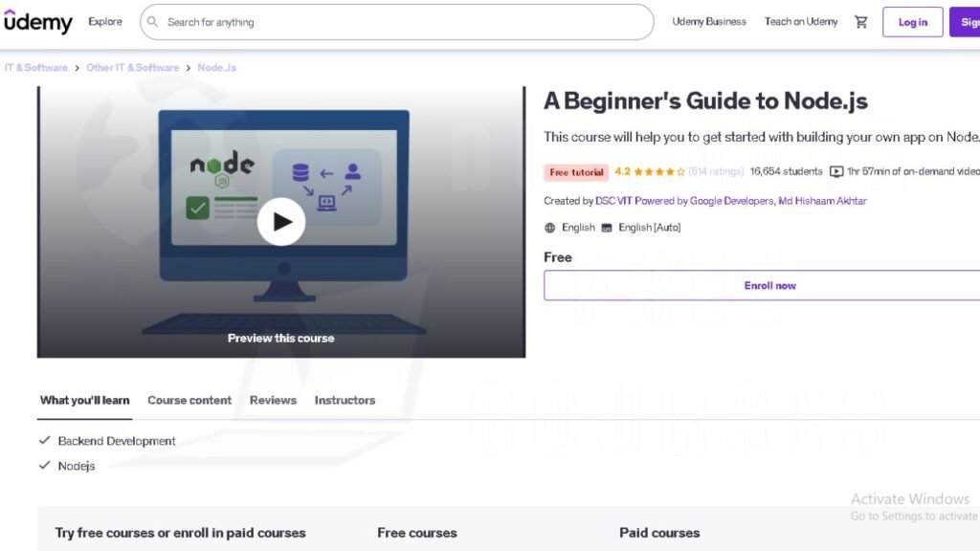Click the closed captions icon
The image size is (980, 551).
tap(606, 228)
